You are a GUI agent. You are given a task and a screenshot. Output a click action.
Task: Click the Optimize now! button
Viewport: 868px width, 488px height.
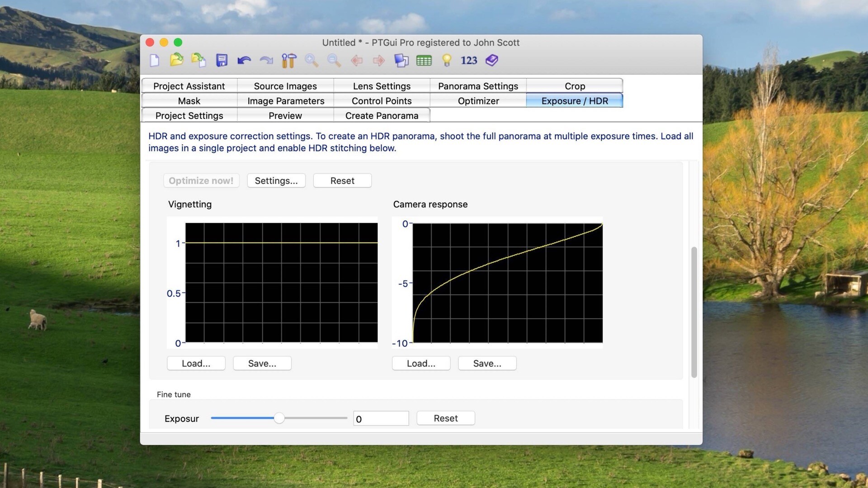(201, 180)
